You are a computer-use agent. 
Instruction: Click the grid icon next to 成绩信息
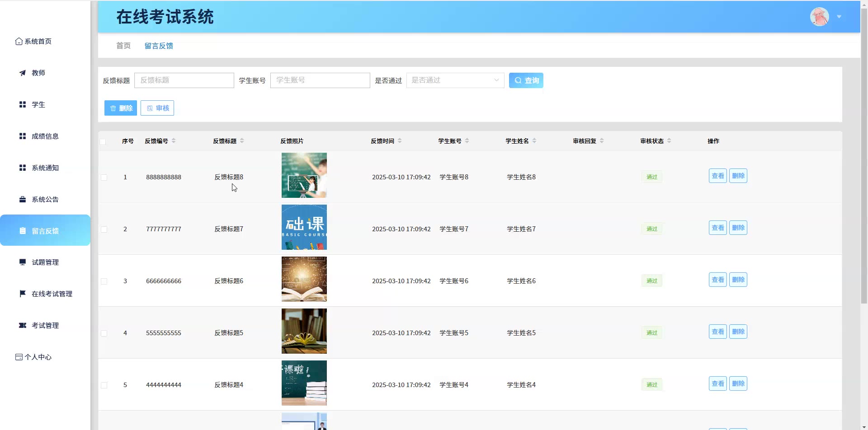point(23,136)
